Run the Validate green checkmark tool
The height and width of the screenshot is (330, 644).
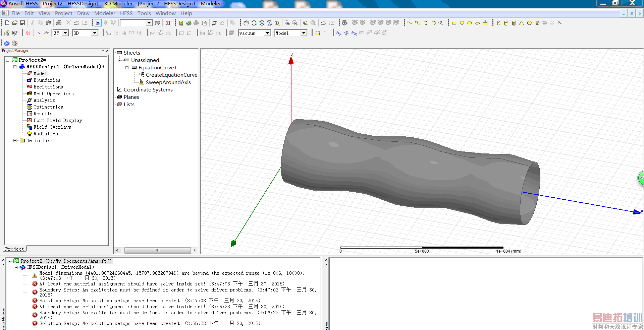tap(189, 23)
